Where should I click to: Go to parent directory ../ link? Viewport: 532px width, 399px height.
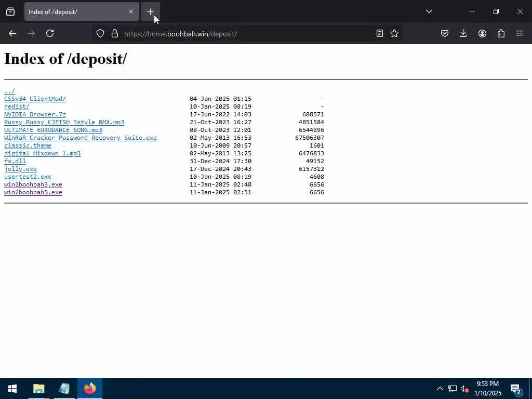pos(9,91)
